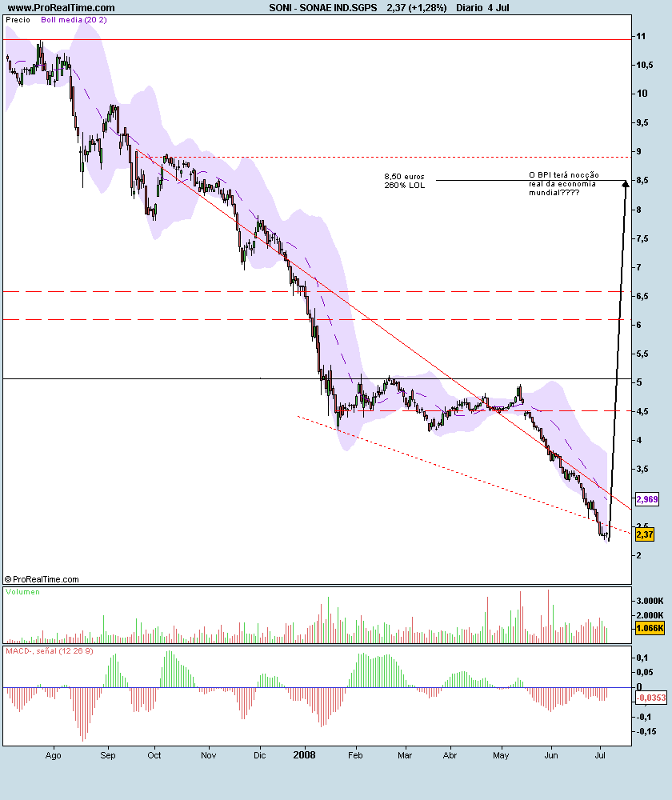Click the Mar month label
This screenshot has width=672, height=800.
click(x=405, y=756)
